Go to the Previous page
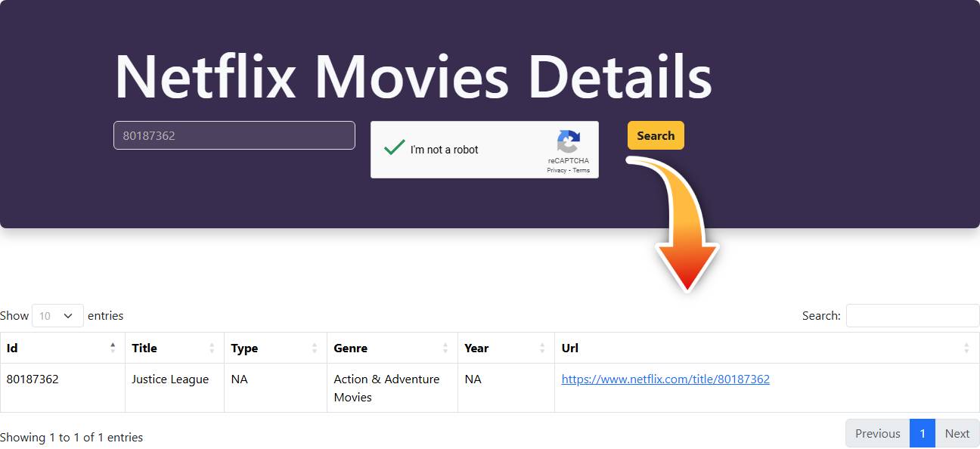Screen dimensions: 980x449 (877, 433)
